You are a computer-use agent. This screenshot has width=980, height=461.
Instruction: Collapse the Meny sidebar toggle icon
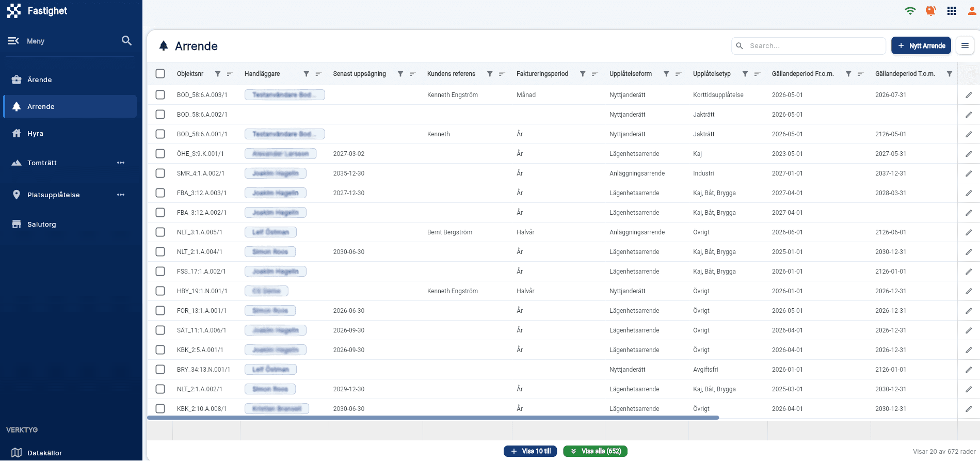13,41
